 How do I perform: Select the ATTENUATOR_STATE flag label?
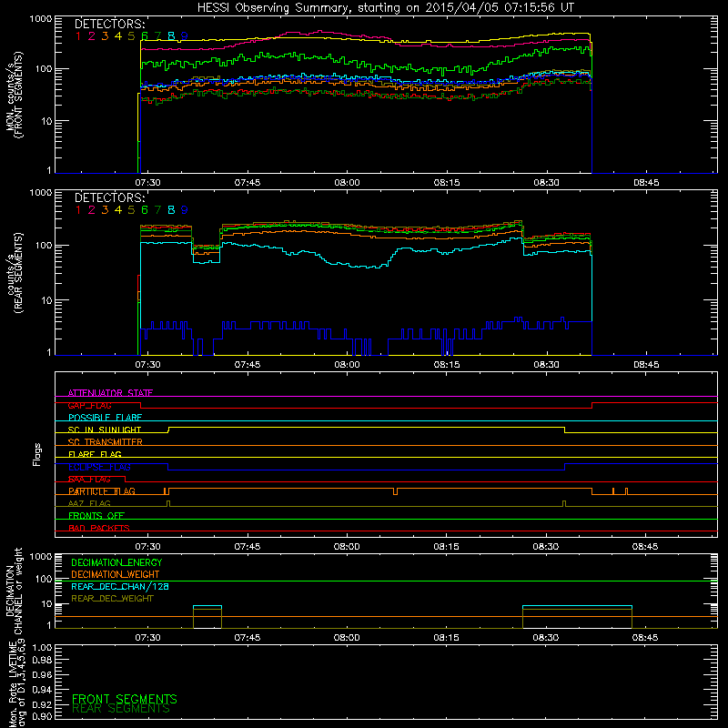tap(110, 393)
